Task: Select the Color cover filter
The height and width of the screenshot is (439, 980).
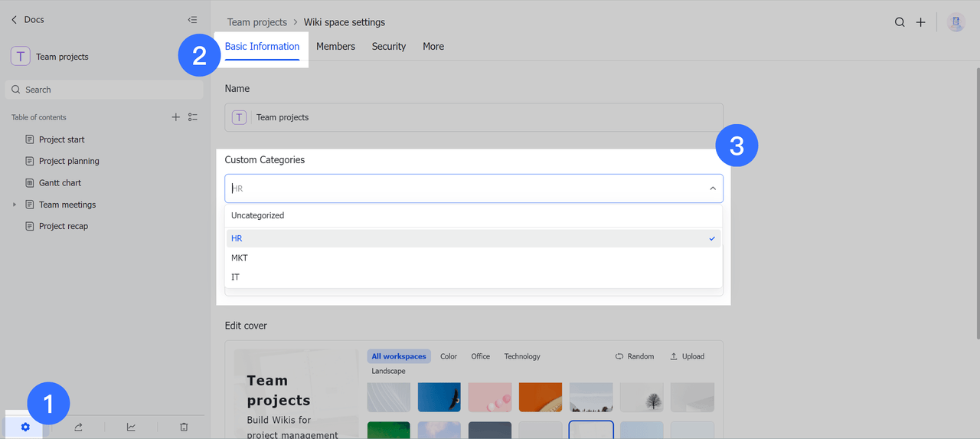Action: [449, 356]
